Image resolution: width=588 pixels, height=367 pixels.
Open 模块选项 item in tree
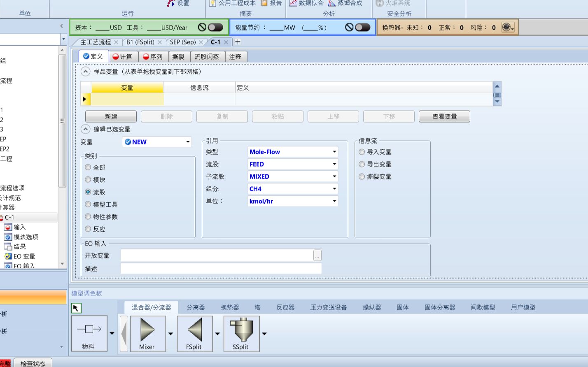21,237
